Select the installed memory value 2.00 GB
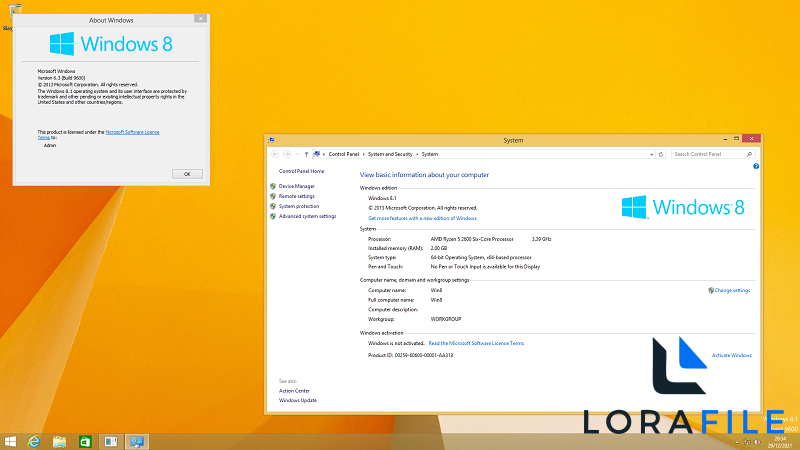Viewport: 800px width, 450px height. point(439,248)
